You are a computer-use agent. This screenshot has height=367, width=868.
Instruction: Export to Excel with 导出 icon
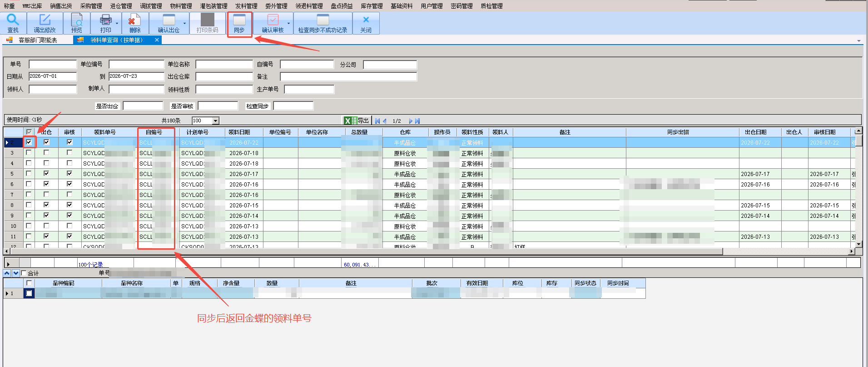(357, 121)
